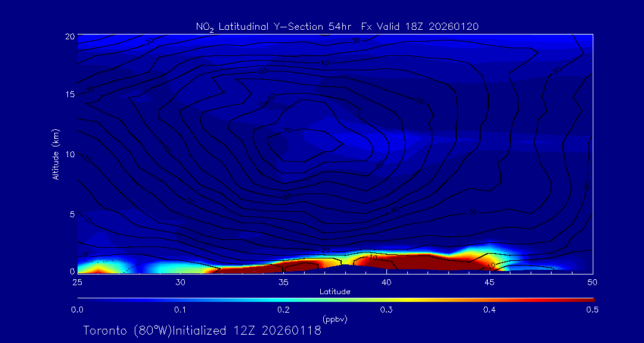Click colorbar scale value "0.1"

click(180, 310)
